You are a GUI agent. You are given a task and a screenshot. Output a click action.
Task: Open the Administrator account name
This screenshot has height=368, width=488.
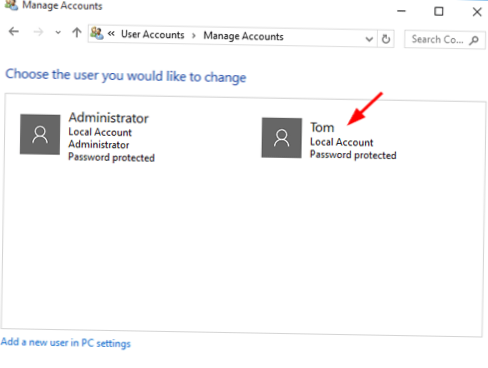(108, 118)
